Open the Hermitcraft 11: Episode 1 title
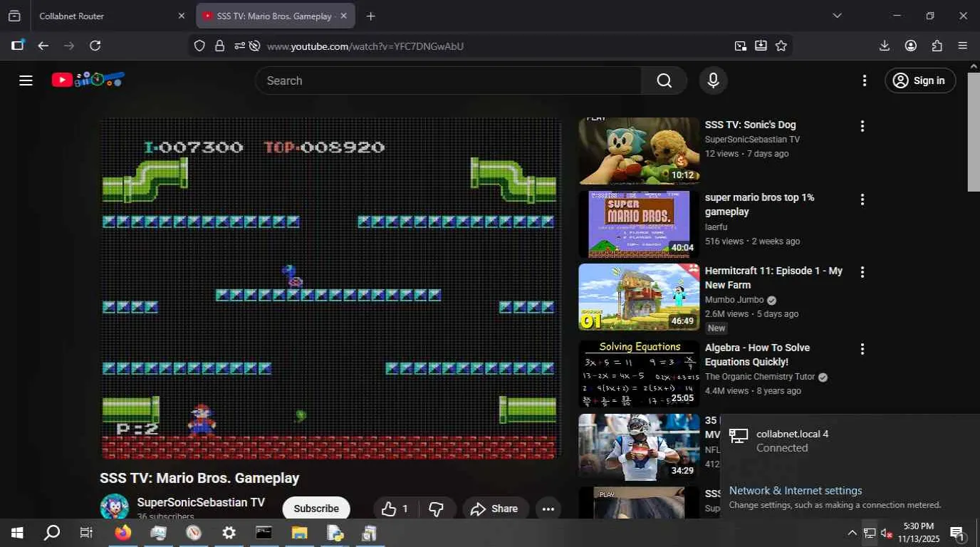The height and width of the screenshot is (547, 980). click(x=774, y=278)
